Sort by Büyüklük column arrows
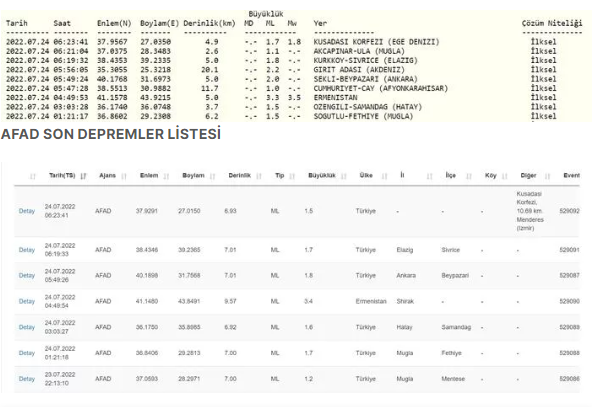This screenshot has width=592, height=407. pyautogui.click(x=344, y=176)
